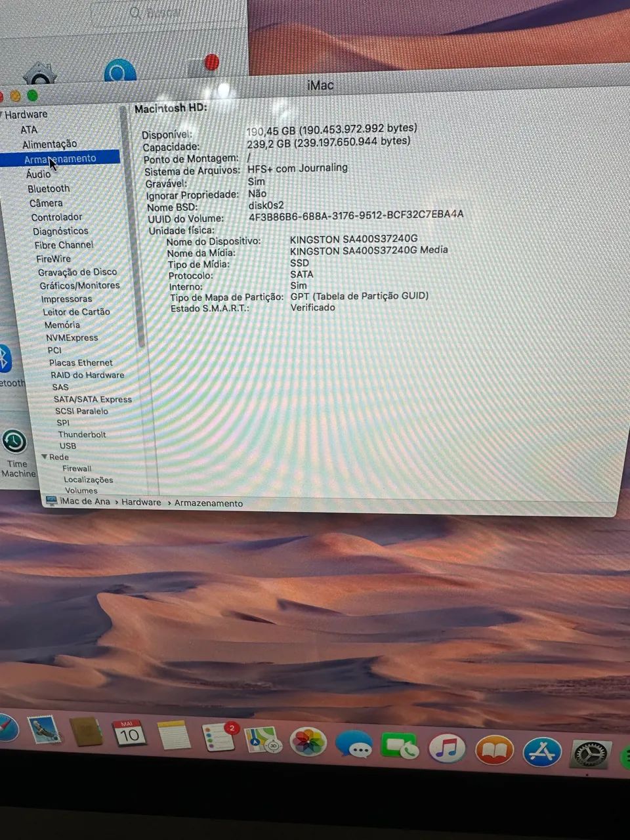Select Leitor de Cartão entry
630x840 pixels.
[76, 312]
